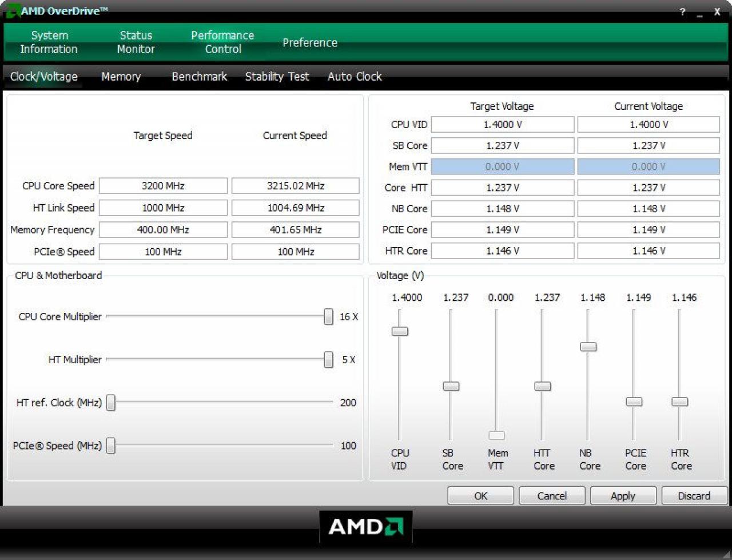This screenshot has width=732, height=560.
Task: Click the PCIe Speed (MHz) slider handle
Action: [111, 446]
